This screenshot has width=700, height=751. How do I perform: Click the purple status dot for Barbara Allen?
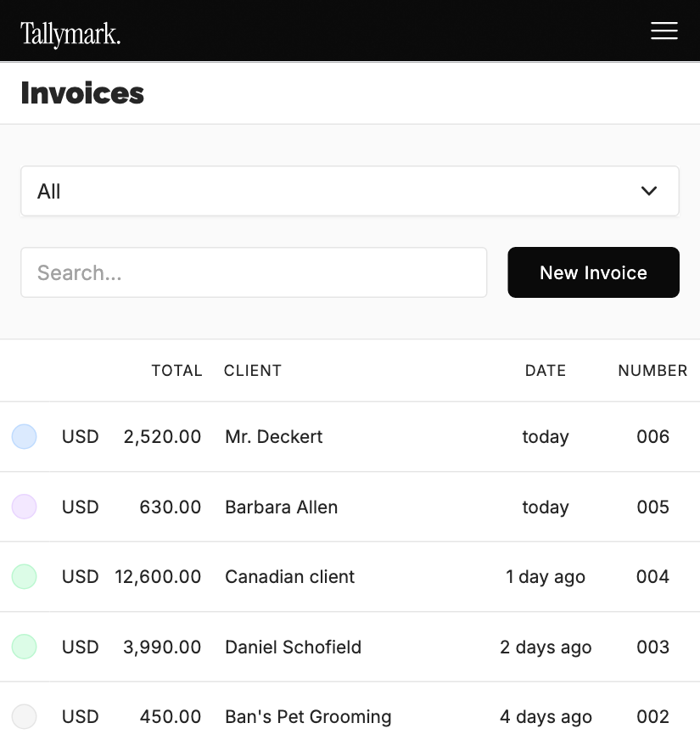pos(24,507)
